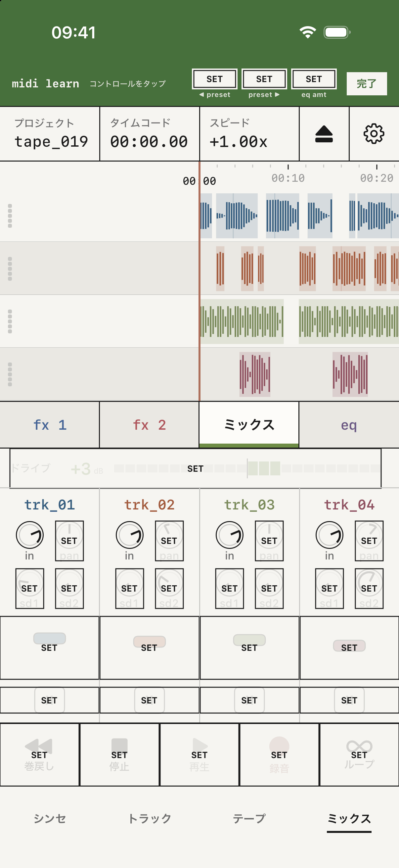
Task: Assign MIDI to trk_02 sd1 knob
Action: (x=130, y=588)
